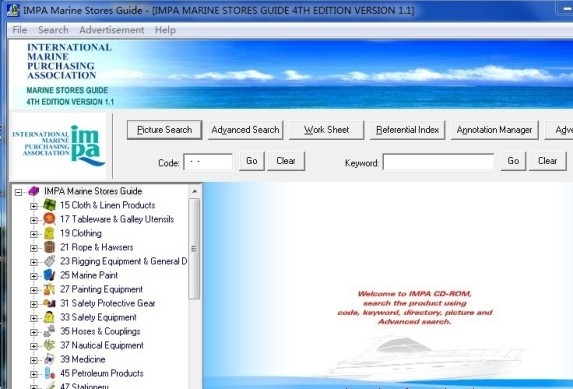Focus the Keyword input field
The height and width of the screenshot is (389, 573).
pos(438,162)
